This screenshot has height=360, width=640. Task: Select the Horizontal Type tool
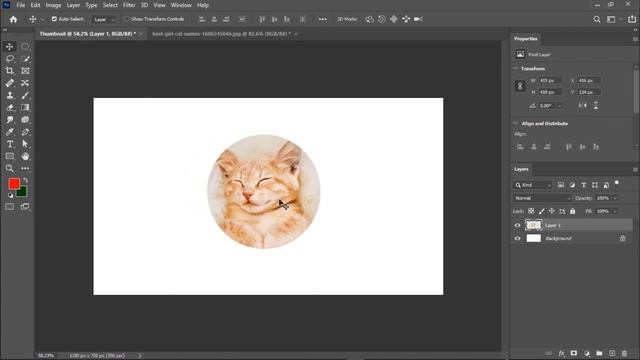pyautogui.click(x=9, y=144)
